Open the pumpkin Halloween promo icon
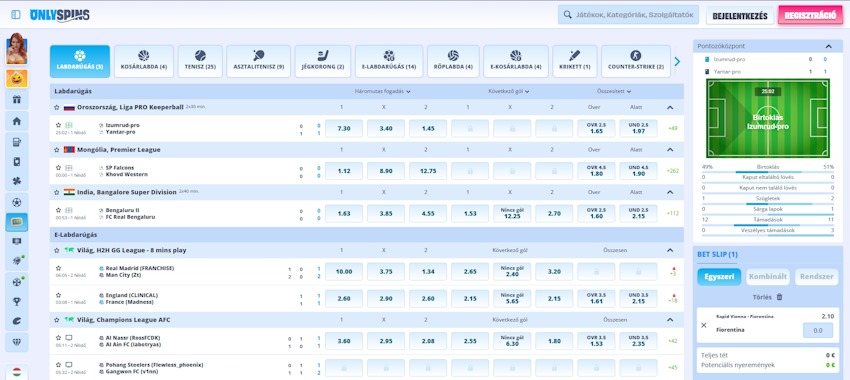Image resolution: width=850 pixels, height=380 pixels. [x=16, y=78]
